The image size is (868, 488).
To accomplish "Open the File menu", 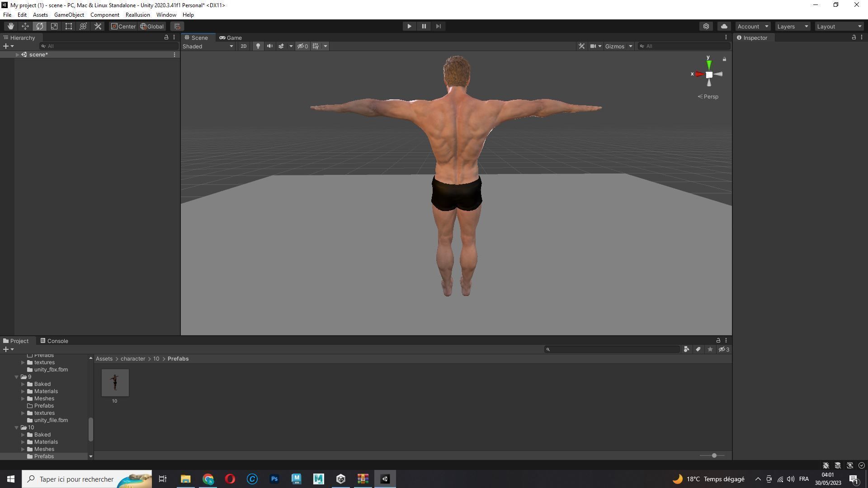I will tap(7, 15).
